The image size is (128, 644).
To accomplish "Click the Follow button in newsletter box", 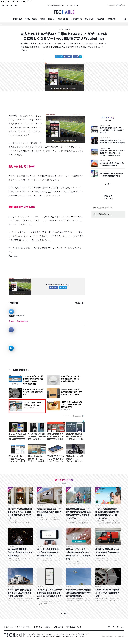I will point(63,287).
